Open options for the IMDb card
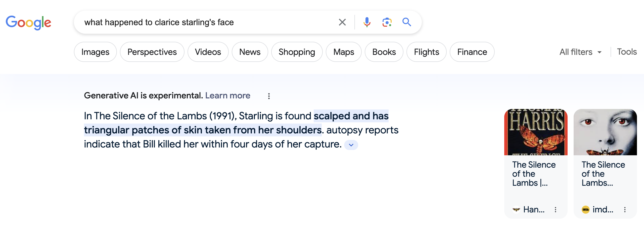Image resolution: width=644 pixels, height=226 pixels. (625, 209)
